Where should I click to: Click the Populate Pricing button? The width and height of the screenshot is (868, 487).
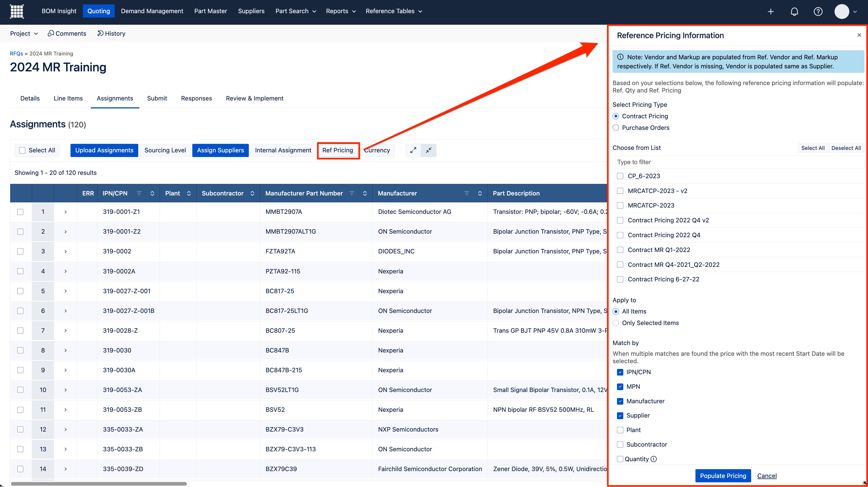point(723,475)
